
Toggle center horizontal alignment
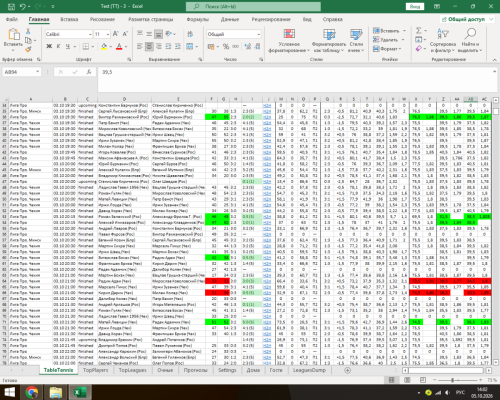click(149, 46)
